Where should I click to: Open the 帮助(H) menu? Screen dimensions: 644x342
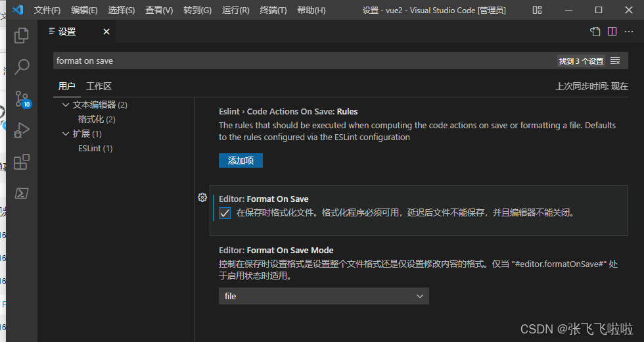tap(311, 10)
